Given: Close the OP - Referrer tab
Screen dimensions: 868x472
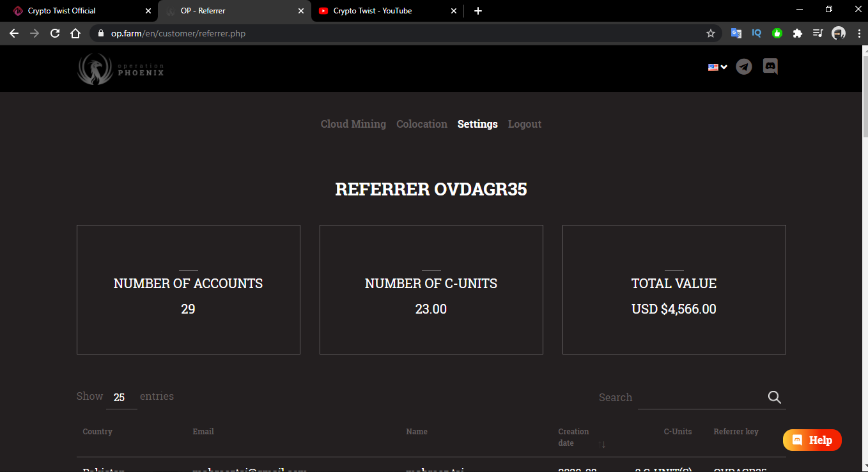Looking at the screenshot, I should (x=301, y=11).
